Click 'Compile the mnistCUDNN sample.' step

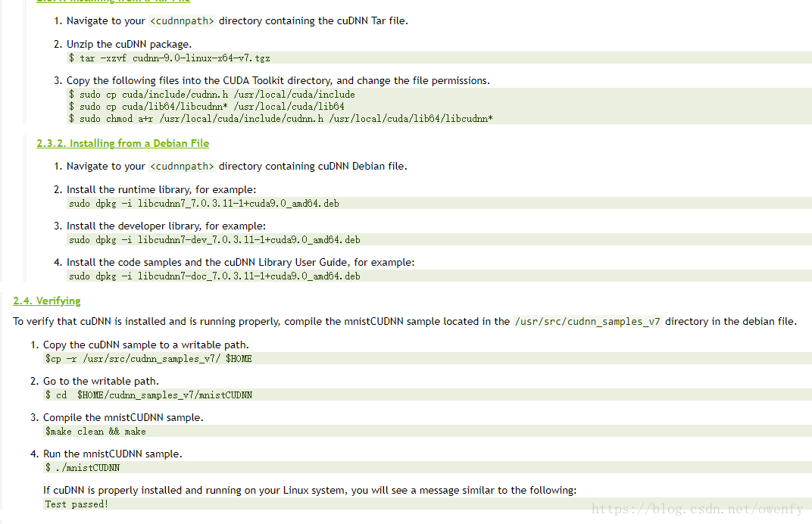click(123, 417)
